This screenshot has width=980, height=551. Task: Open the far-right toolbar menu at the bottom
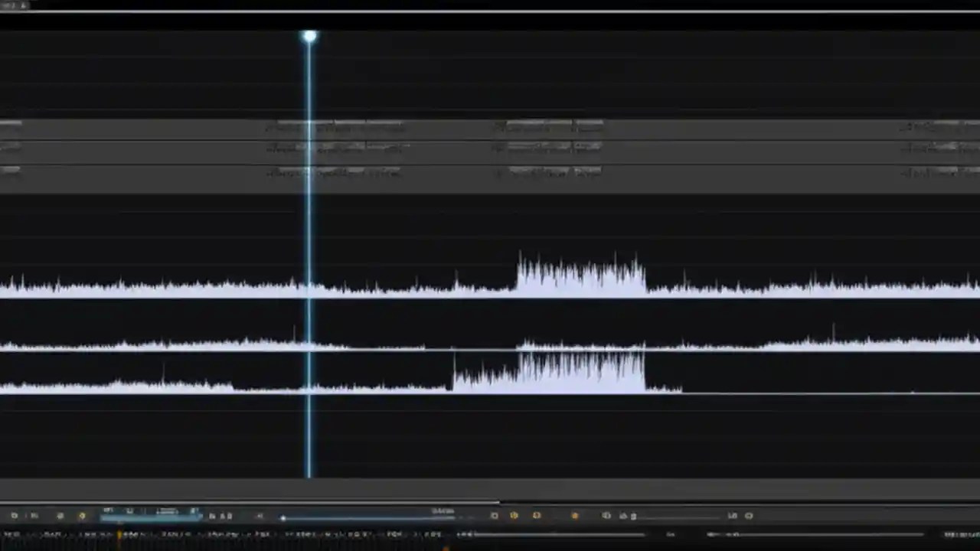[749, 515]
